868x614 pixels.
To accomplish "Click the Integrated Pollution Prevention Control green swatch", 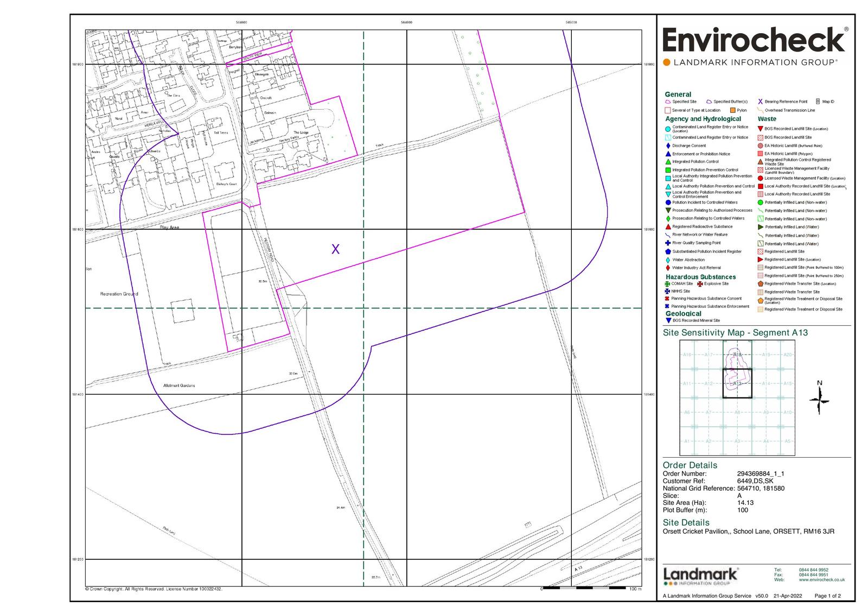I will (668, 170).
